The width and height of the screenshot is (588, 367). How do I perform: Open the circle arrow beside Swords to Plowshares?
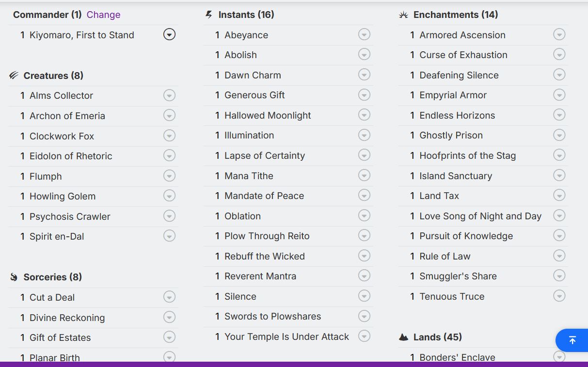tap(364, 316)
